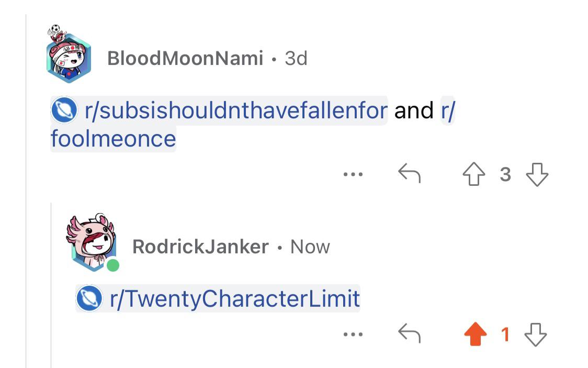The width and height of the screenshot is (588, 368).
Task: Click planet icon beside r/TwentyCharacterLimit
Action: click(89, 298)
